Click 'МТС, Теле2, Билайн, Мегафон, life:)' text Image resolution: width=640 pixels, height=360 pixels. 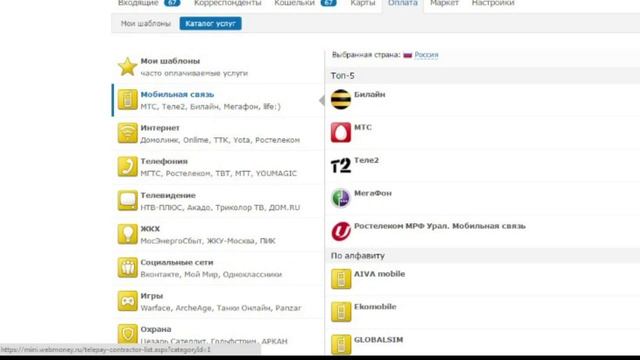click(211, 107)
